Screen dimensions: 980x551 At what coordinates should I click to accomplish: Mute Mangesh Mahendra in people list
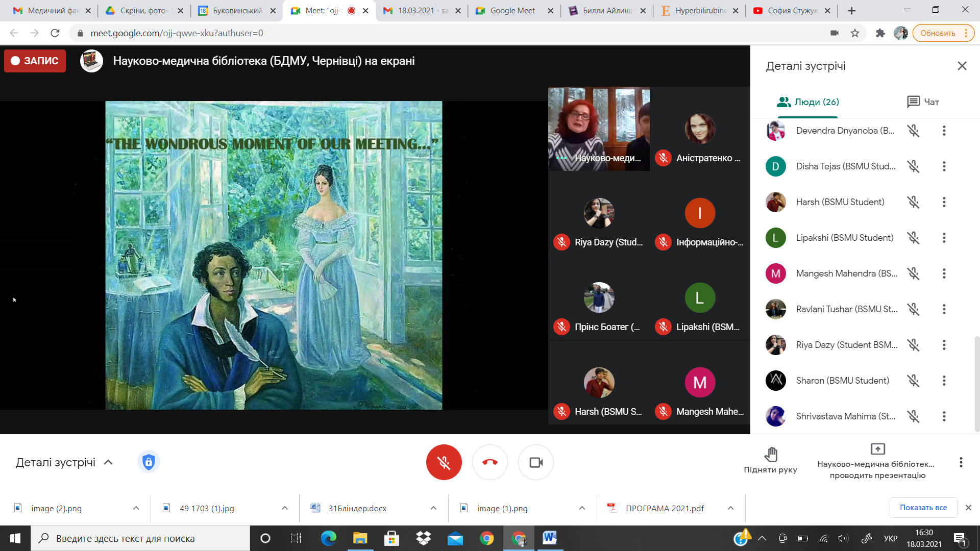point(913,273)
